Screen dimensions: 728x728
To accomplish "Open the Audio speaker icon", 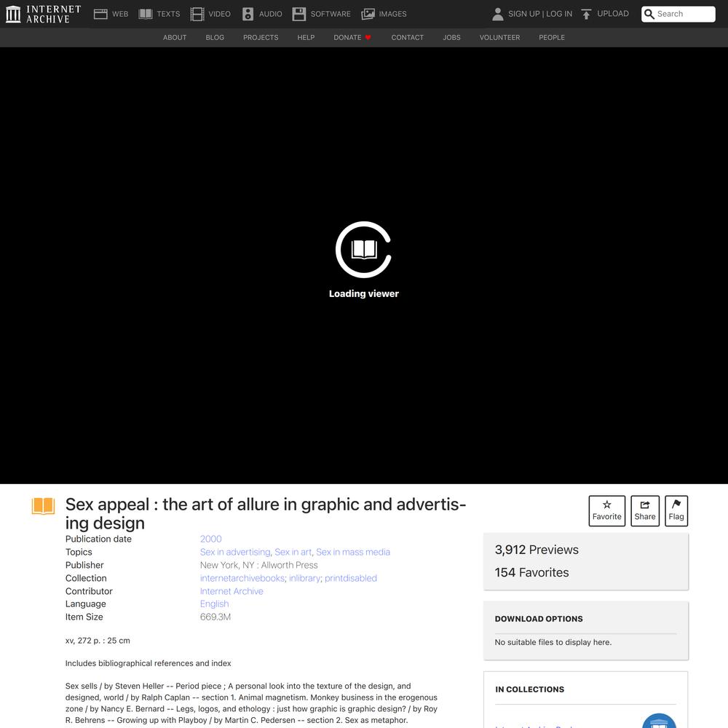I will pyautogui.click(x=248, y=14).
